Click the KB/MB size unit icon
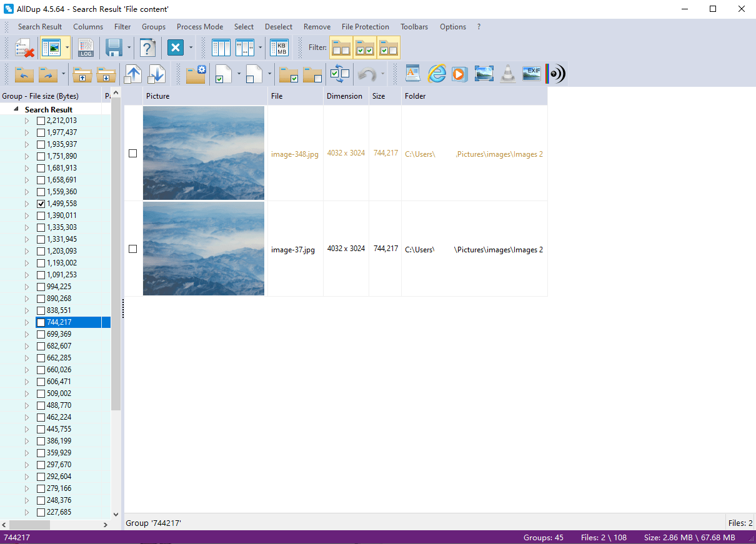This screenshot has height=544, width=756. [279, 48]
